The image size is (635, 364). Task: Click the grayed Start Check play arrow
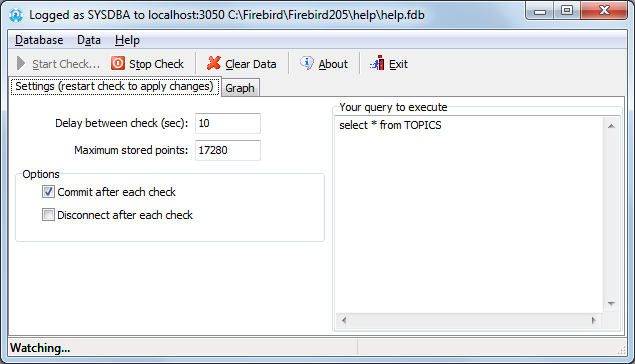[x=21, y=63]
